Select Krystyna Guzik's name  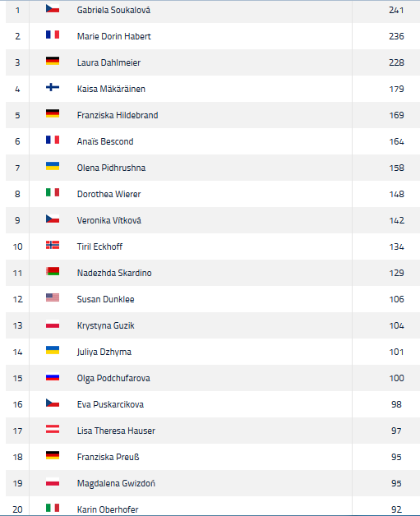tap(106, 326)
